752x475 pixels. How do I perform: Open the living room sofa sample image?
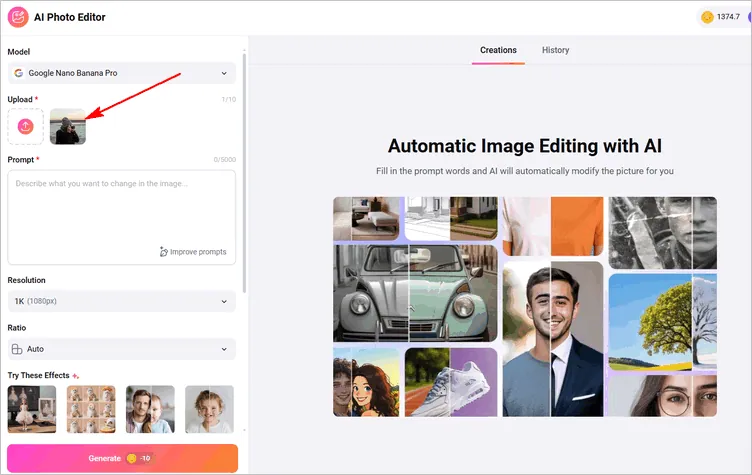pyautogui.click(x=366, y=218)
